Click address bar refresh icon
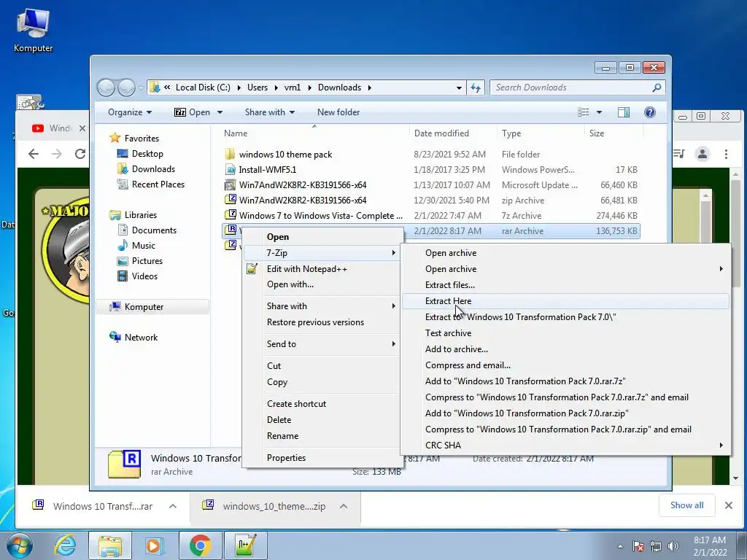Screen dimensions: 747x560 point(476,87)
